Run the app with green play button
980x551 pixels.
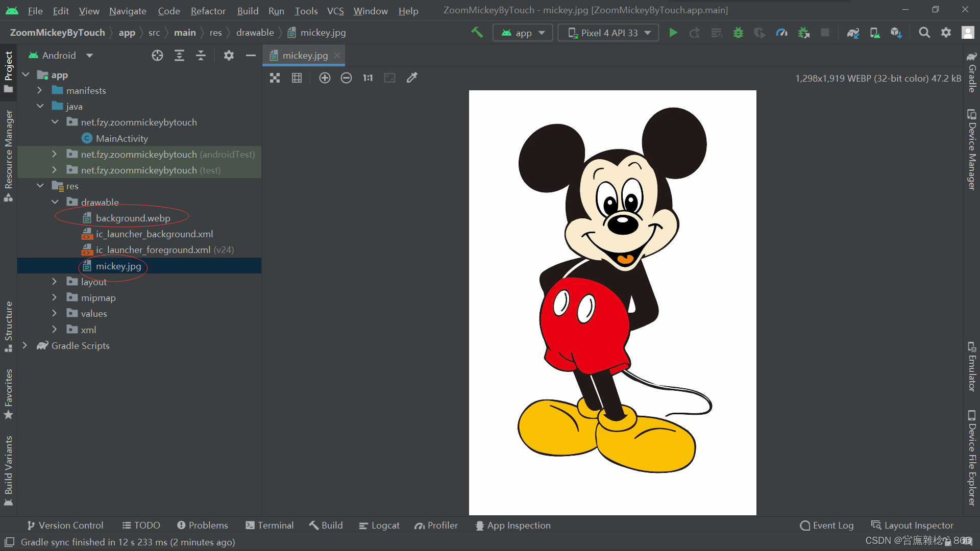tap(673, 33)
